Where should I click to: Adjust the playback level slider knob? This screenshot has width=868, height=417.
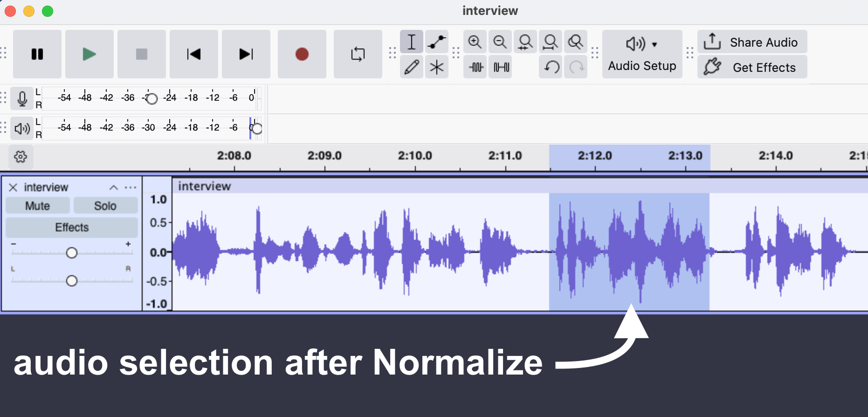257,128
